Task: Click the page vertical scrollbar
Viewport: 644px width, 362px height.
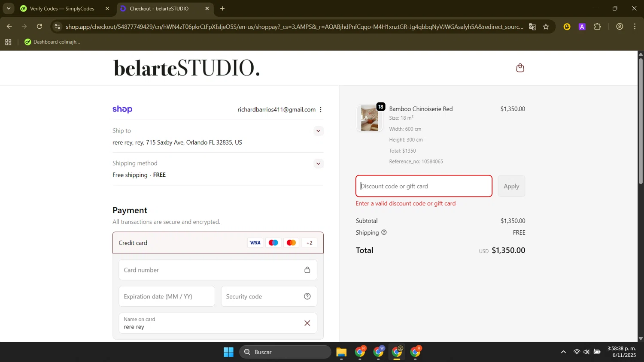Action: (x=641, y=121)
